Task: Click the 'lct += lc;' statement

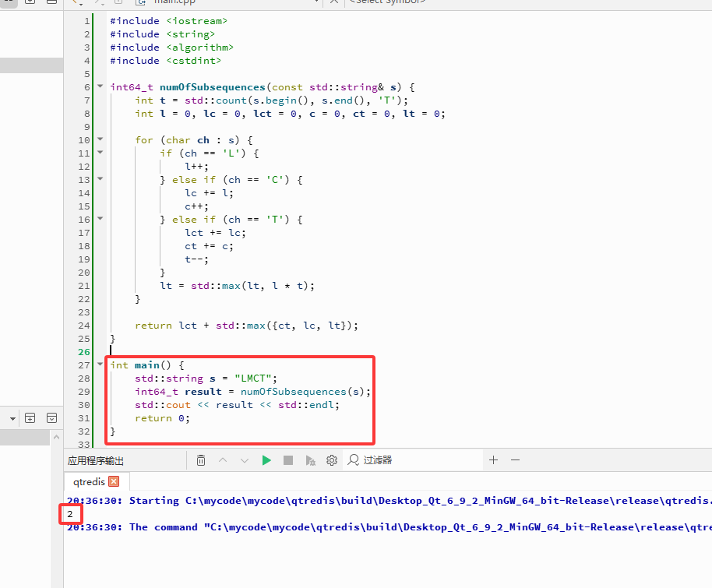Action: [215, 233]
